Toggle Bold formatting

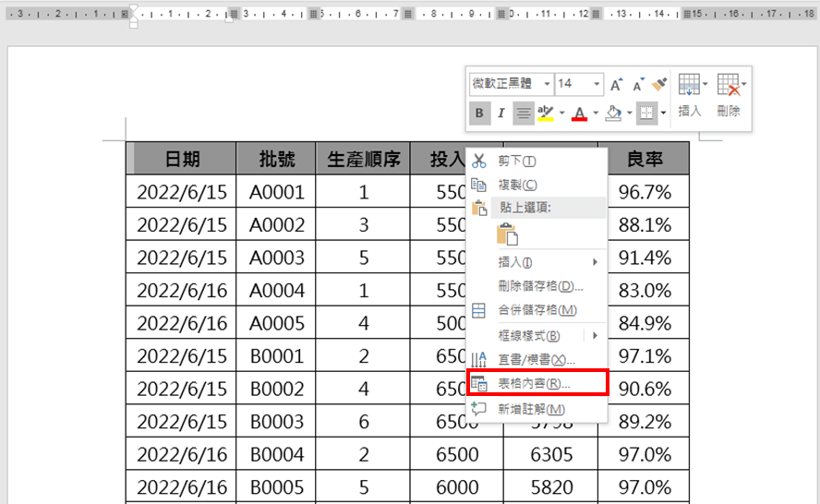(479, 114)
